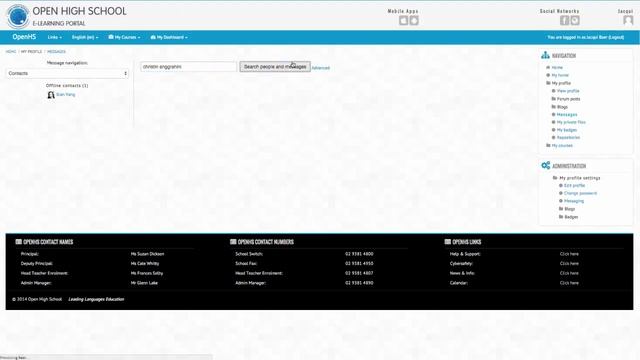640x360 pixels.
Task: Click Leading Languages Education footer text
Action: [x=96, y=299]
